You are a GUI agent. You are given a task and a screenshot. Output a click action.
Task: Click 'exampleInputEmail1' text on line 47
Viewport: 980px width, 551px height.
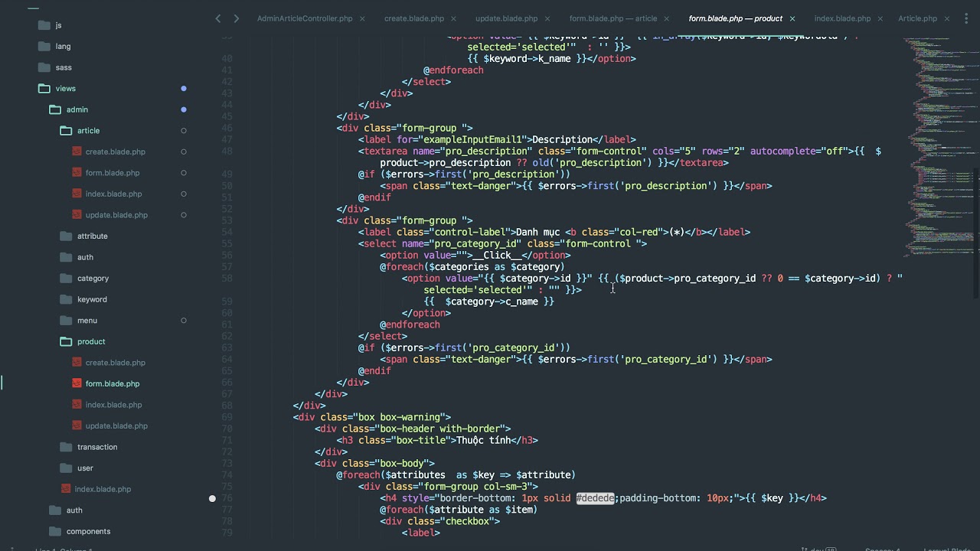click(472, 139)
